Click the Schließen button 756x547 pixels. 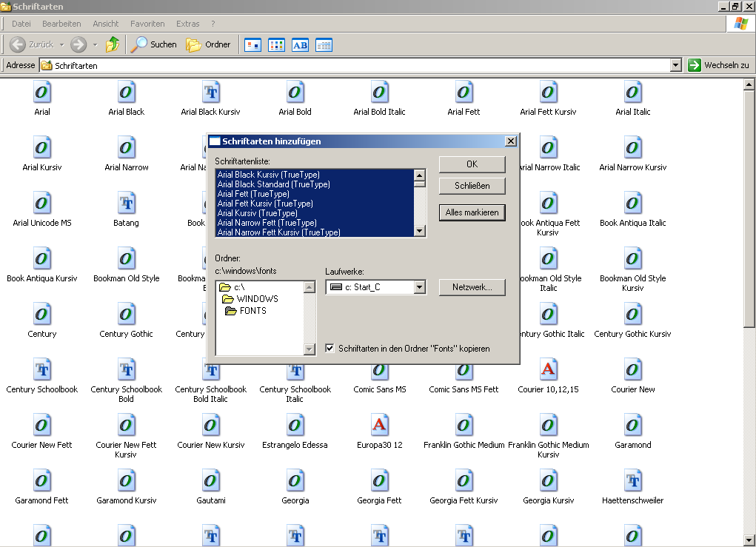pos(472,186)
